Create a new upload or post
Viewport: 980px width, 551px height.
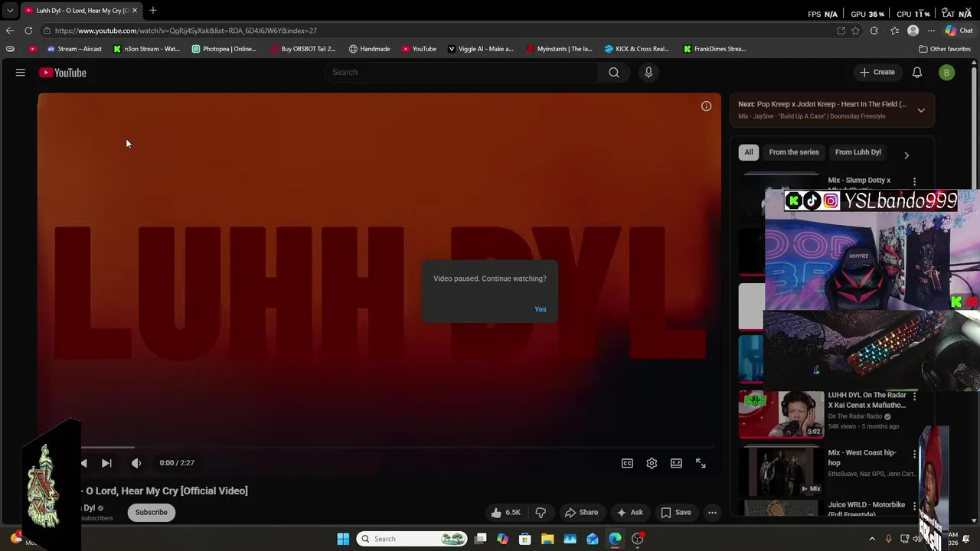tap(877, 72)
